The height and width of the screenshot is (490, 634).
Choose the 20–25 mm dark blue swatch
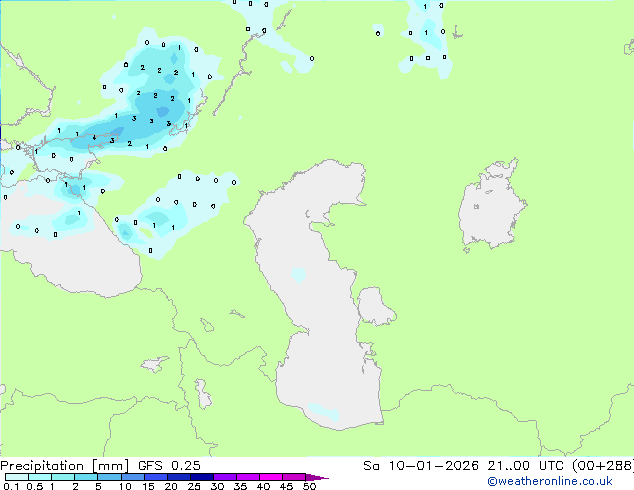point(179,477)
